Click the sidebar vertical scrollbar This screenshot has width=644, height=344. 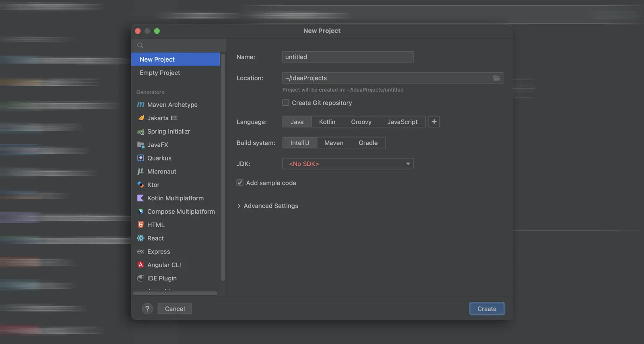pyautogui.click(x=223, y=167)
